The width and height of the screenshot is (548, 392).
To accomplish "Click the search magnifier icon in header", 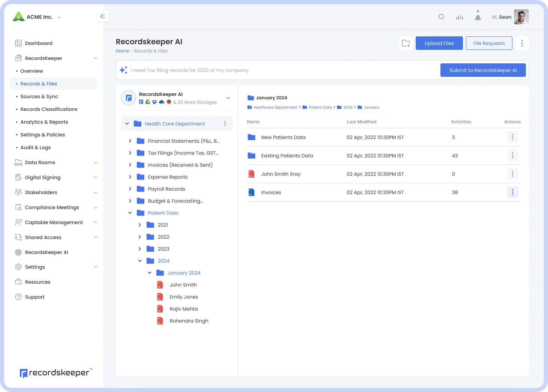I will pyautogui.click(x=441, y=17).
